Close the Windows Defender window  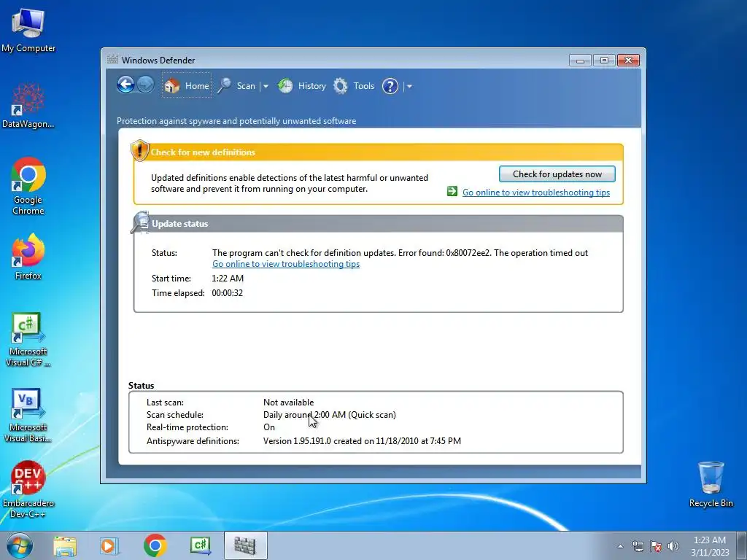(x=628, y=61)
